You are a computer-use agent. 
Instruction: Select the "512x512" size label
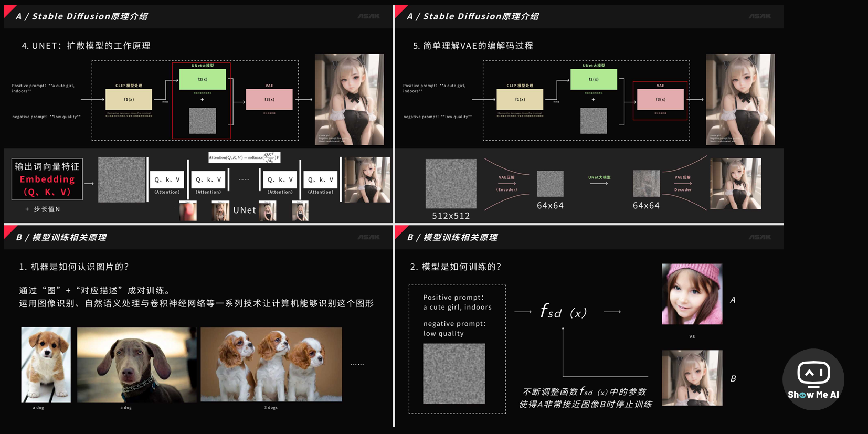coord(451,216)
